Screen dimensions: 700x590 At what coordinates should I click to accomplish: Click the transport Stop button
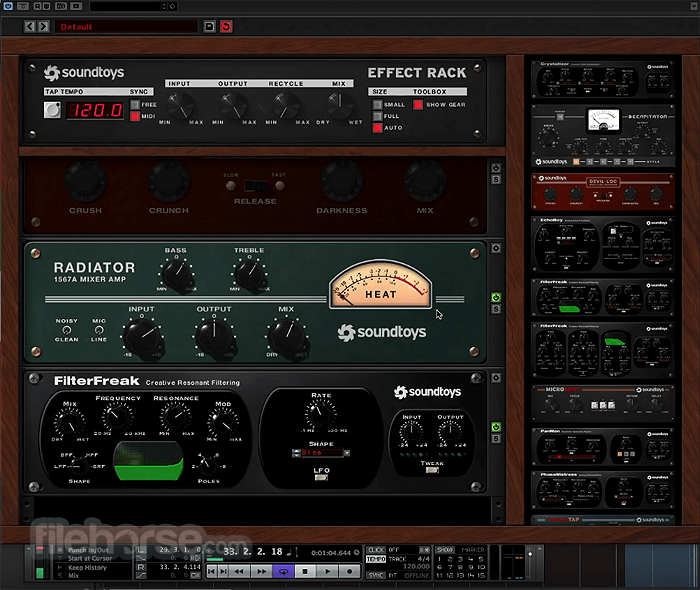305,571
